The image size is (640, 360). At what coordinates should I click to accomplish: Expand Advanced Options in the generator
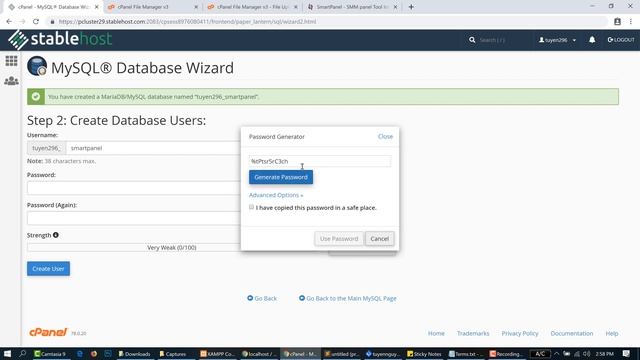click(x=276, y=195)
